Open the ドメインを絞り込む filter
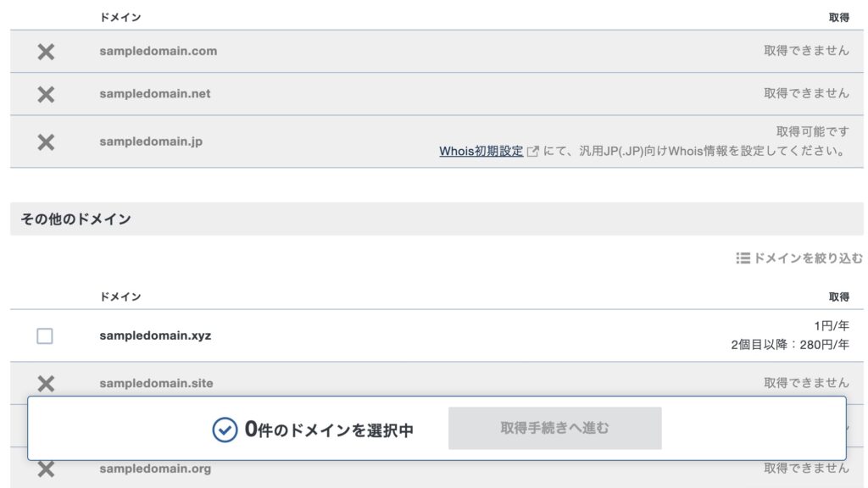 pyautogui.click(x=808, y=258)
